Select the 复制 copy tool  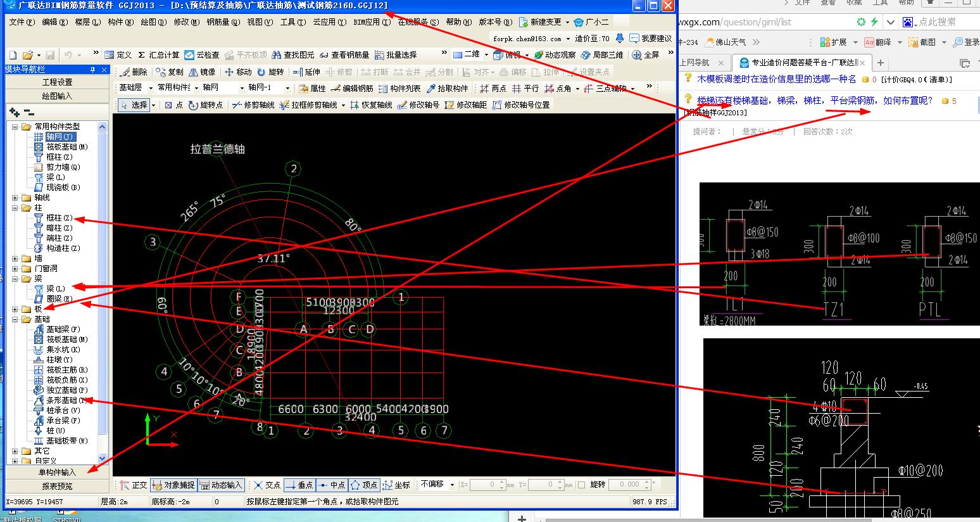click(170, 72)
